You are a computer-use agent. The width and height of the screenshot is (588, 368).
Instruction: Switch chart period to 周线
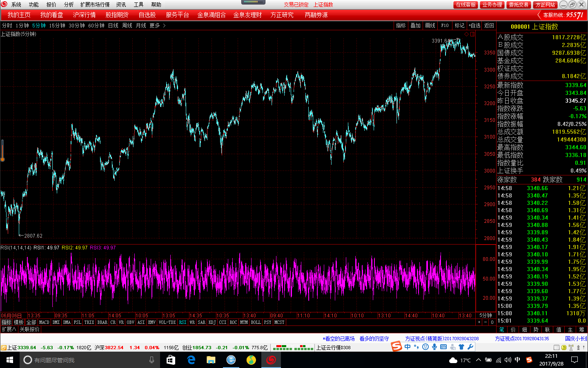click(x=127, y=25)
